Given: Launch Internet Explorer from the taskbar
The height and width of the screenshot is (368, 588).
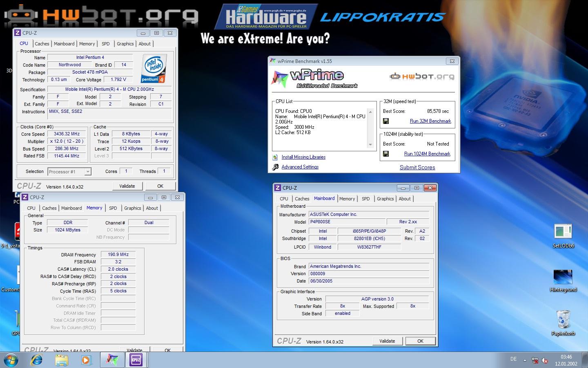Looking at the screenshot, I should click(x=37, y=360).
